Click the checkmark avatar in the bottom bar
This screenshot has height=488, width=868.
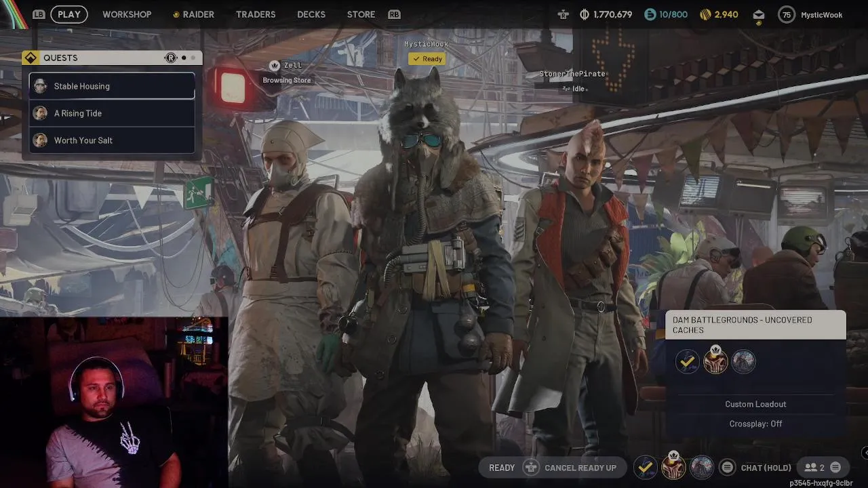[646, 467]
